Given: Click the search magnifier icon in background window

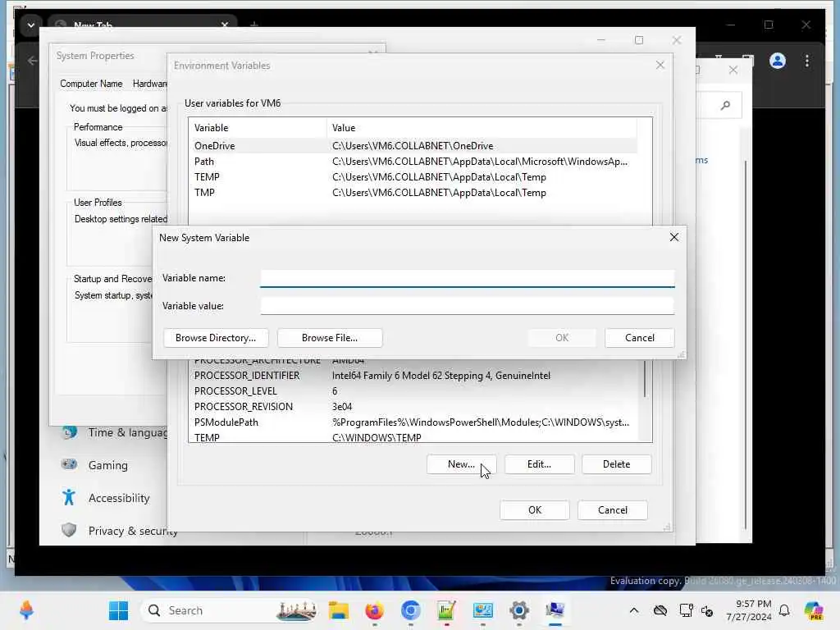Looking at the screenshot, I should pyautogui.click(x=725, y=105).
